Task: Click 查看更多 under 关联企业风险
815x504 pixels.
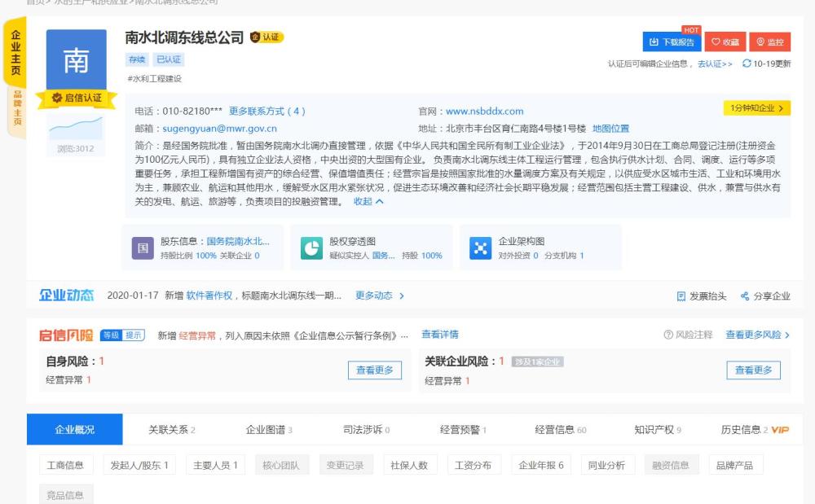Action: pos(753,370)
